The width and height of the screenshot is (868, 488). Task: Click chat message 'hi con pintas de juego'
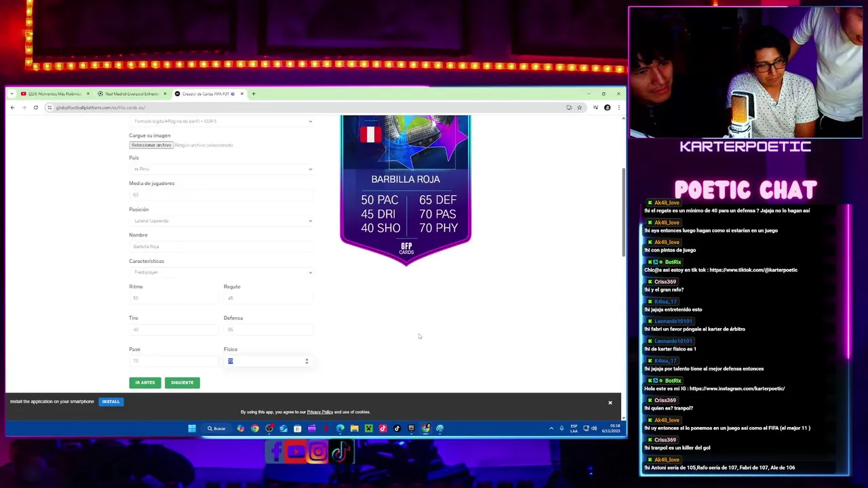(x=670, y=250)
